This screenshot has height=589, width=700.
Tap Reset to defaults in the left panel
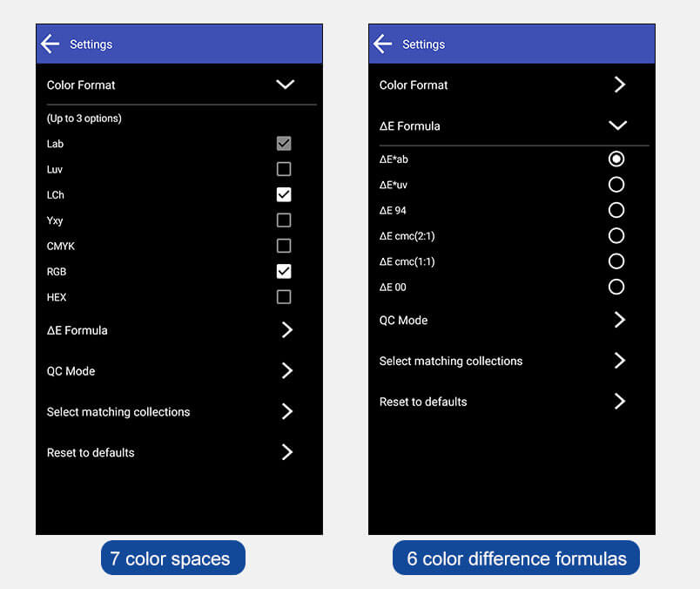point(179,452)
